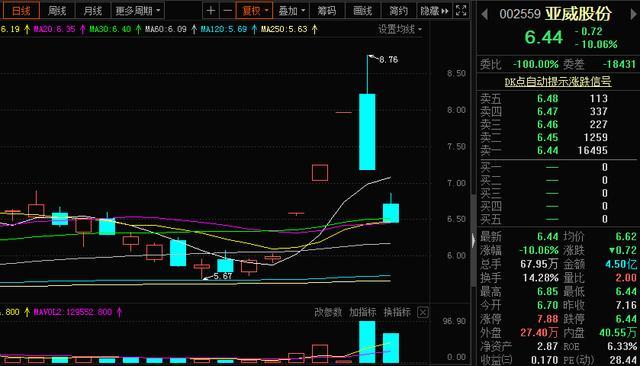Select the MA120:5.69 average label
This screenshot has width=640, height=366.
(x=224, y=29)
